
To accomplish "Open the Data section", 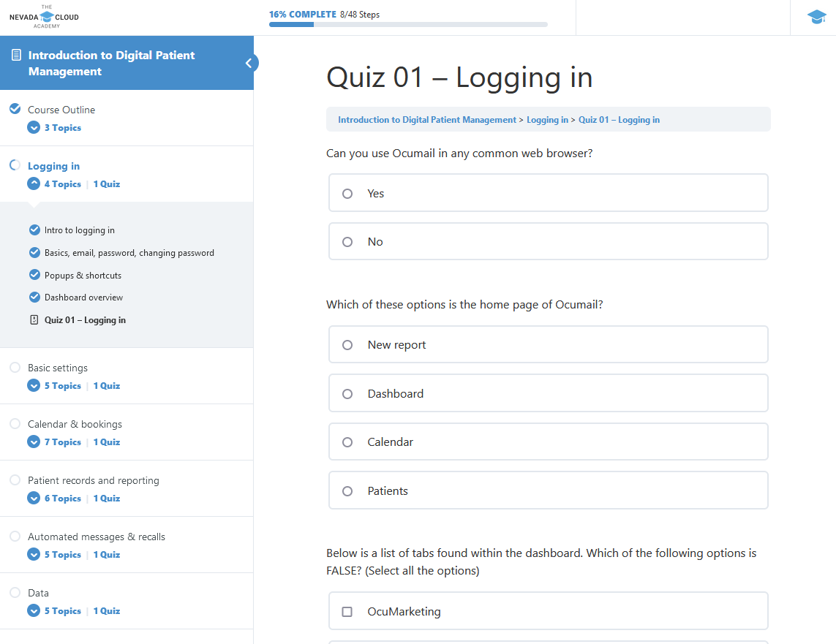I will click(x=38, y=593).
